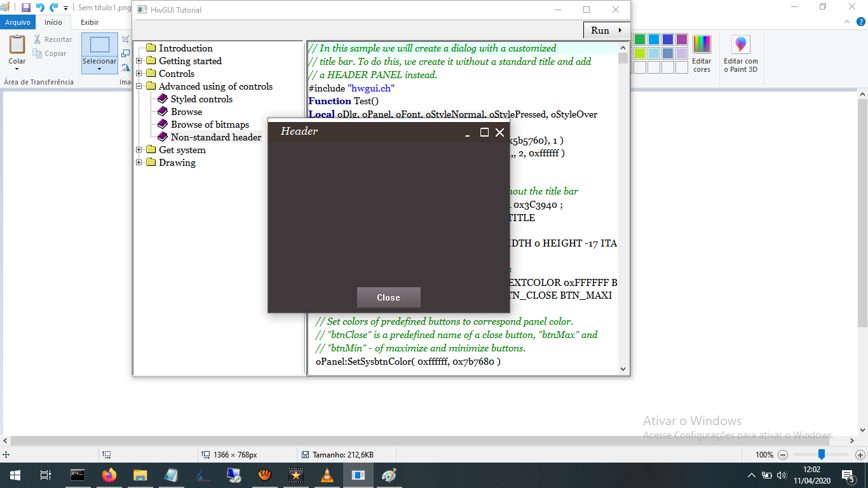868x488 pixels.
Task: Pick the green color swatch in the palette
Action: 640,39
